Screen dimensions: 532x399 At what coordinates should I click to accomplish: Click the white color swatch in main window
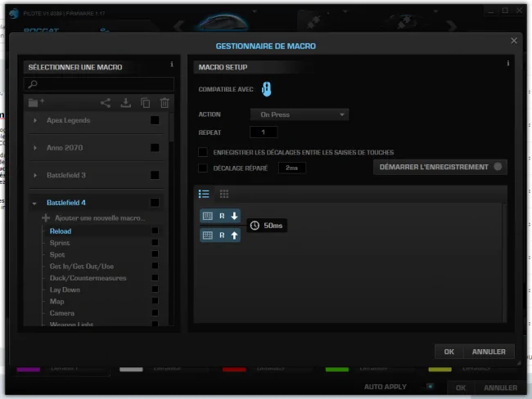tap(131, 370)
